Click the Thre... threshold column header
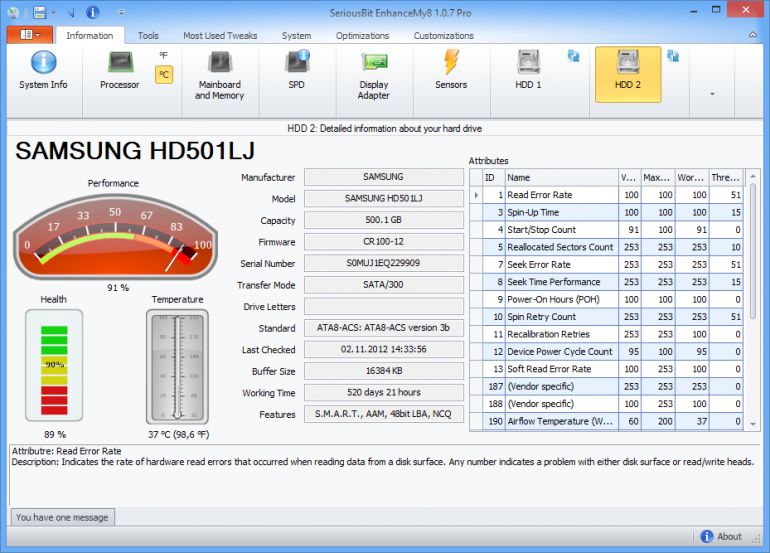The width and height of the screenshot is (770, 553). (x=726, y=177)
